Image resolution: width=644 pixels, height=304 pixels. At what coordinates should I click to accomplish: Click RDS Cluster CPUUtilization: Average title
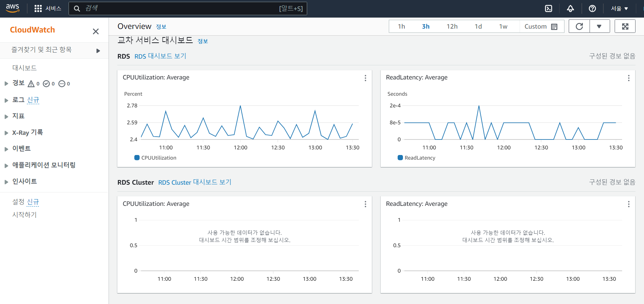click(x=156, y=204)
